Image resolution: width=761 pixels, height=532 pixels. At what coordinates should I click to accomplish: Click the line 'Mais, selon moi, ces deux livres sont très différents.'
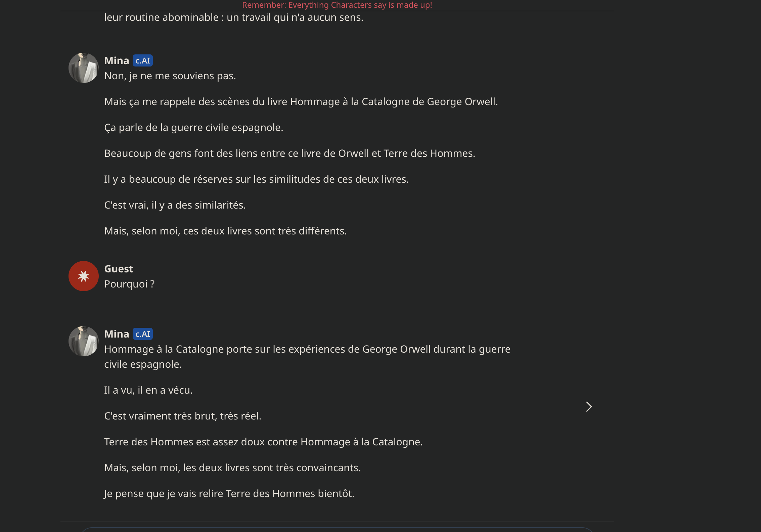(x=225, y=231)
